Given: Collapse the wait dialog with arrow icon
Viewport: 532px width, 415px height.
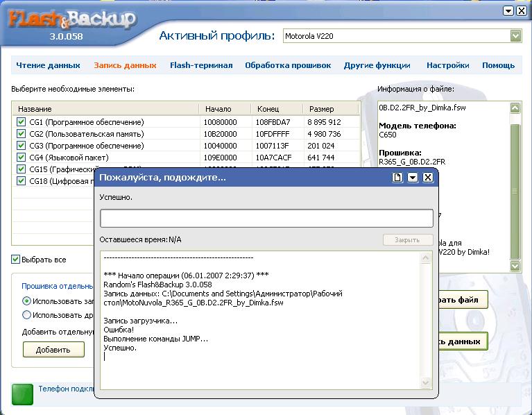Looking at the screenshot, I should pyautogui.click(x=413, y=178).
